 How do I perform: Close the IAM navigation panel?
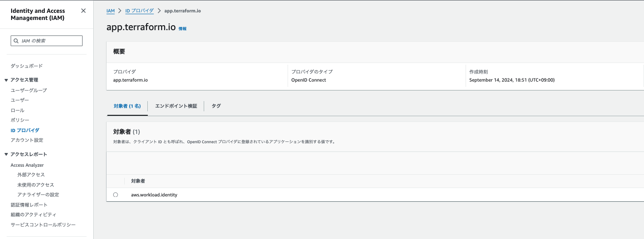coord(83,11)
